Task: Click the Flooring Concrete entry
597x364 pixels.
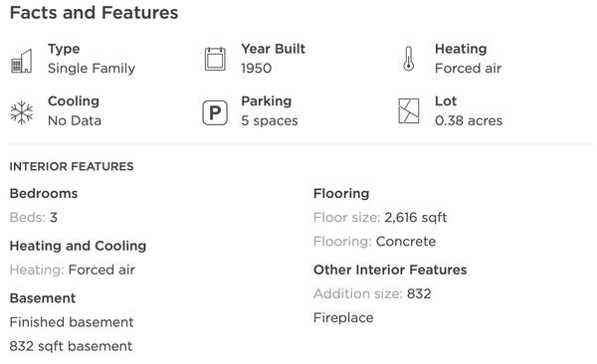Action: pyautogui.click(x=375, y=242)
